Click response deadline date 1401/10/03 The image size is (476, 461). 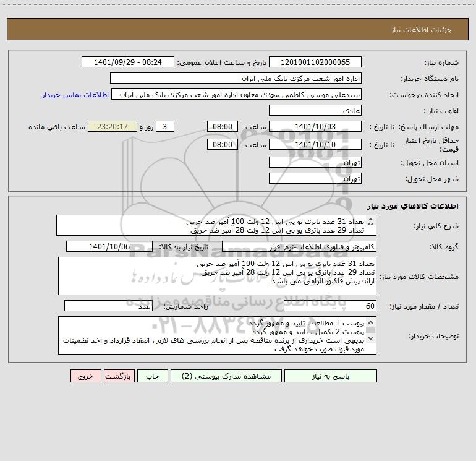(315, 126)
